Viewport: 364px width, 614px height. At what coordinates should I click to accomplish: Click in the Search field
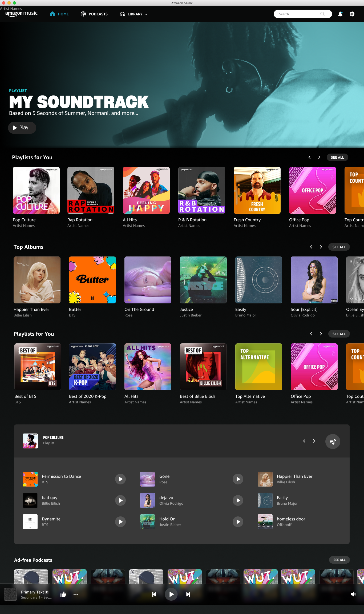tap(303, 14)
